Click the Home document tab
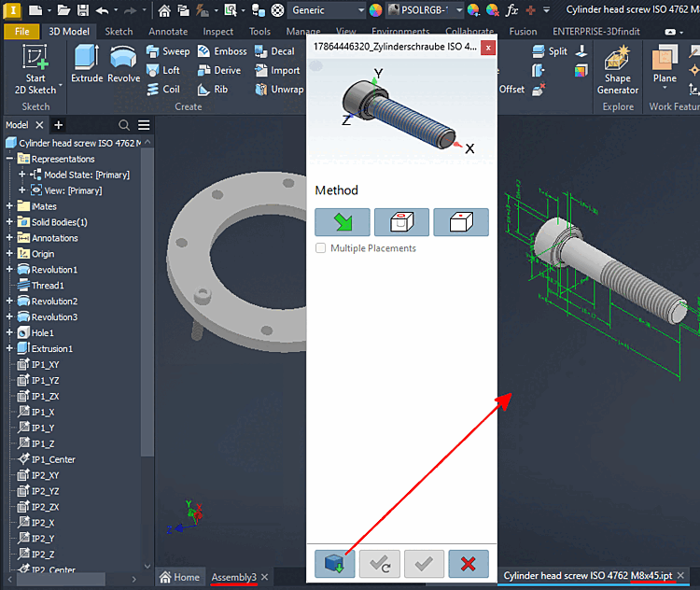Viewport: 700px width, 590px height. 180,577
